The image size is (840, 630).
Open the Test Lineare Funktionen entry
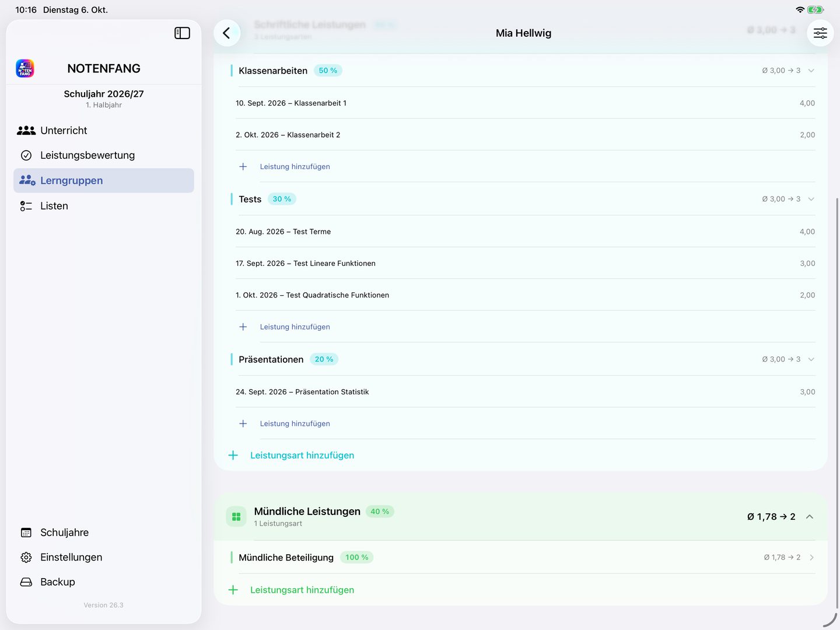click(x=526, y=263)
